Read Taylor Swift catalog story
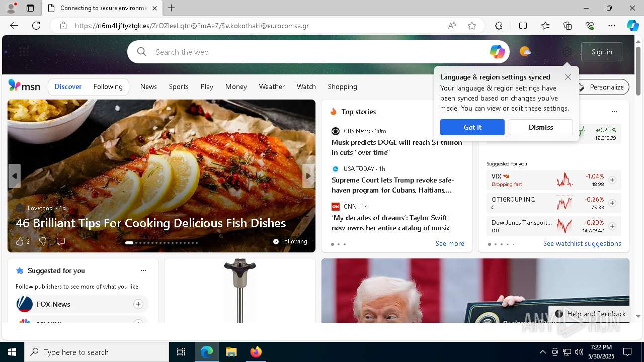Screen dimensions: 644x362 click(x=391, y=223)
